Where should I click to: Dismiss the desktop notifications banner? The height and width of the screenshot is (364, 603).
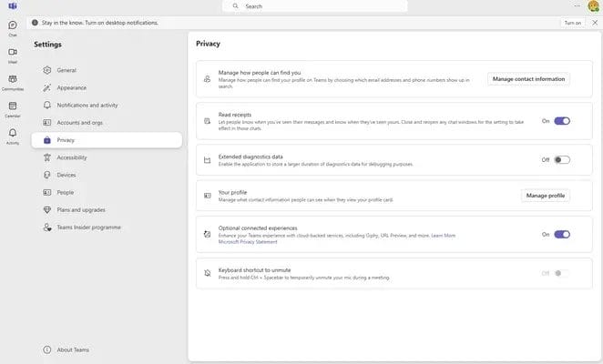[x=595, y=22]
